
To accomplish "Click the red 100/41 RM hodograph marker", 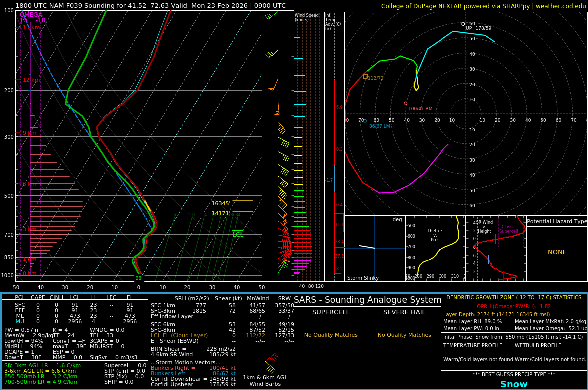I will click(406, 103).
